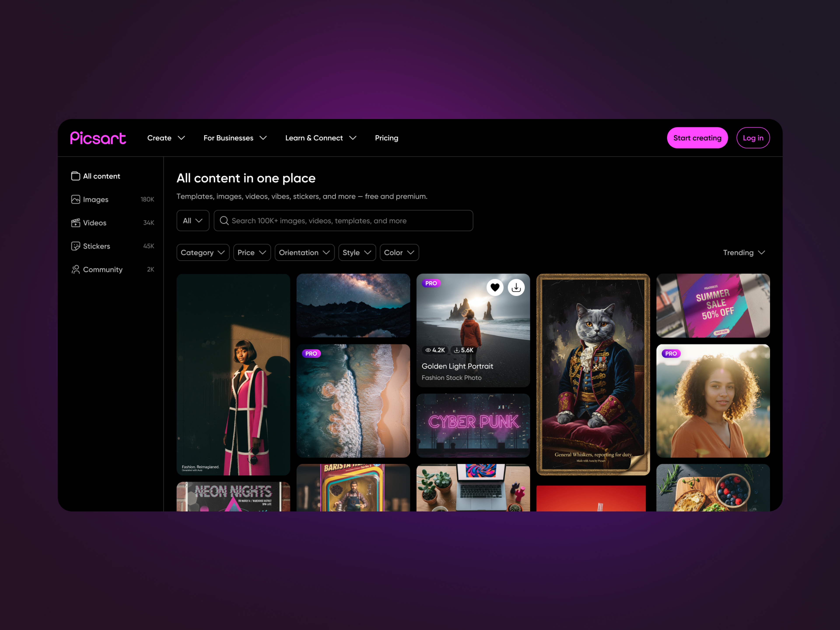Image resolution: width=840 pixels, height=630 pixels.
Task: Open the Fashion Reimagined pink coat image
Action: (x=233, y=374)
